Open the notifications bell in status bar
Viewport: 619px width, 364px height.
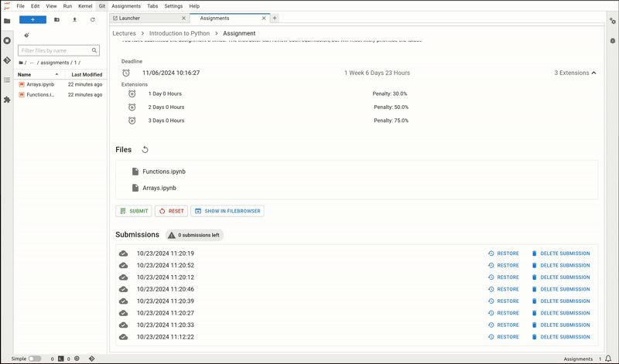(608, 359)
